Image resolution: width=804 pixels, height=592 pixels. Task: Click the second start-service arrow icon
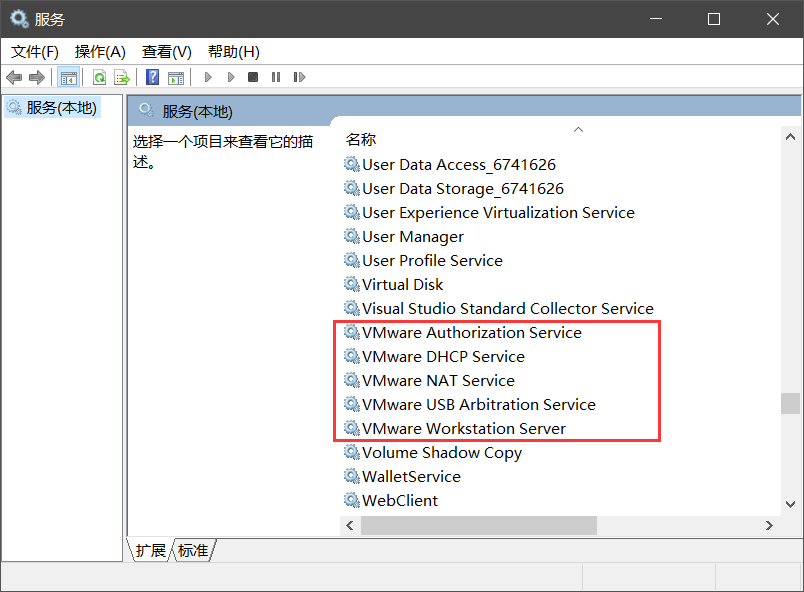231,77
